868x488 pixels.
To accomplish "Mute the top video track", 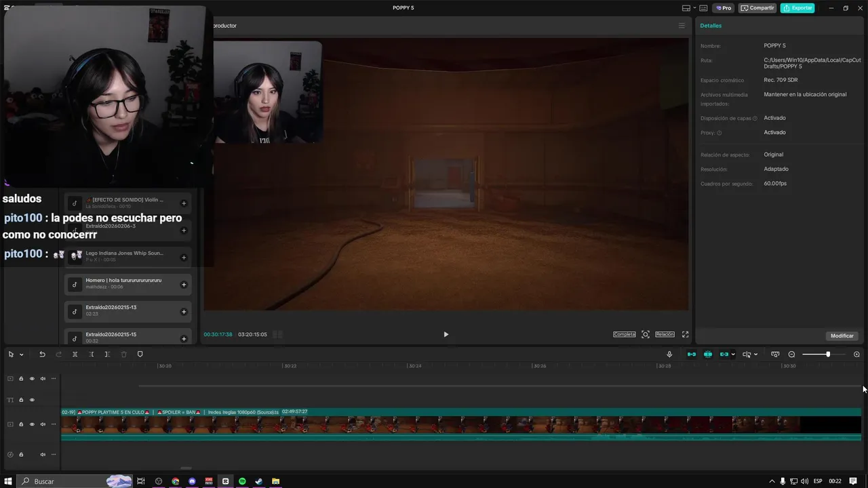I will pos(43,379).
